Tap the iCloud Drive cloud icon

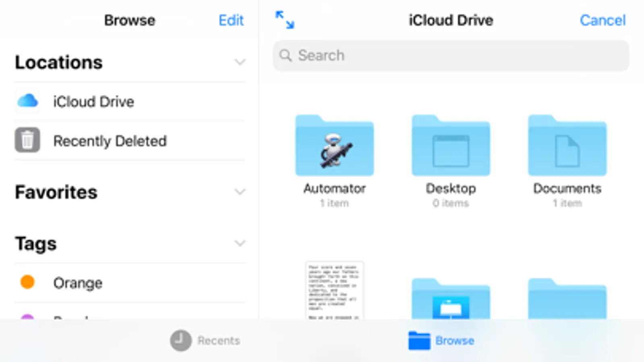(27, 101)
